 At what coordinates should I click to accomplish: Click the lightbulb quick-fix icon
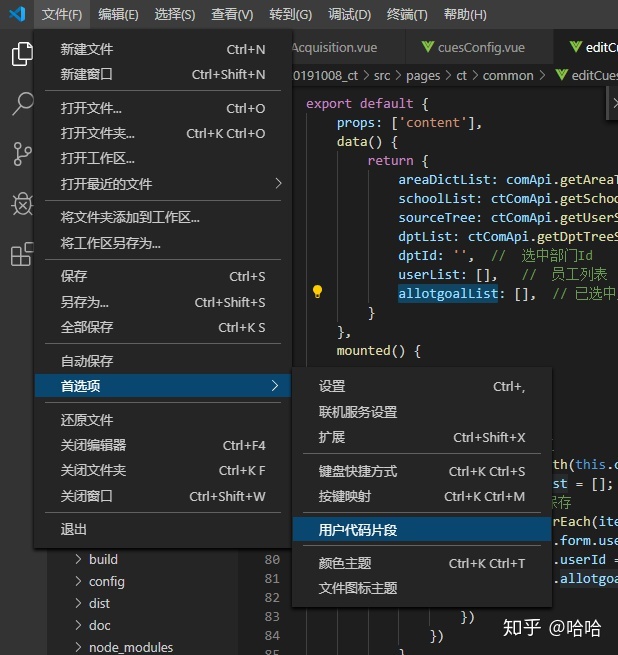(x=318, y=292)
